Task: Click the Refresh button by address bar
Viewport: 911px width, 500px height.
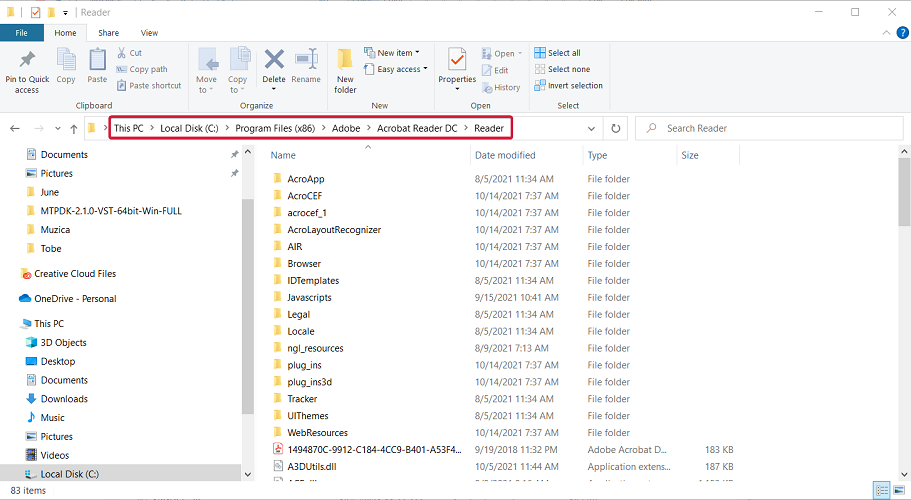Action: coord(615,128)
